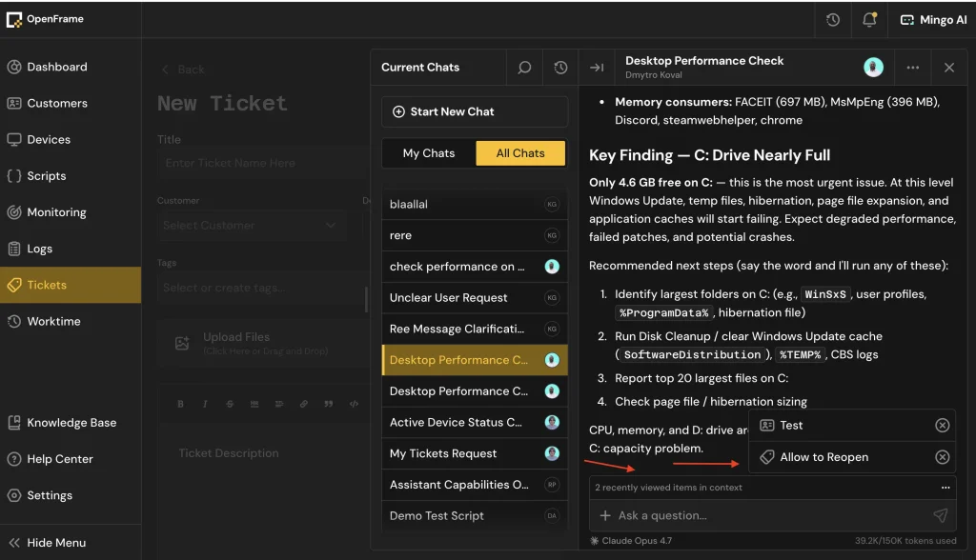Open Ree Message Clarification chat

(475, 329)
